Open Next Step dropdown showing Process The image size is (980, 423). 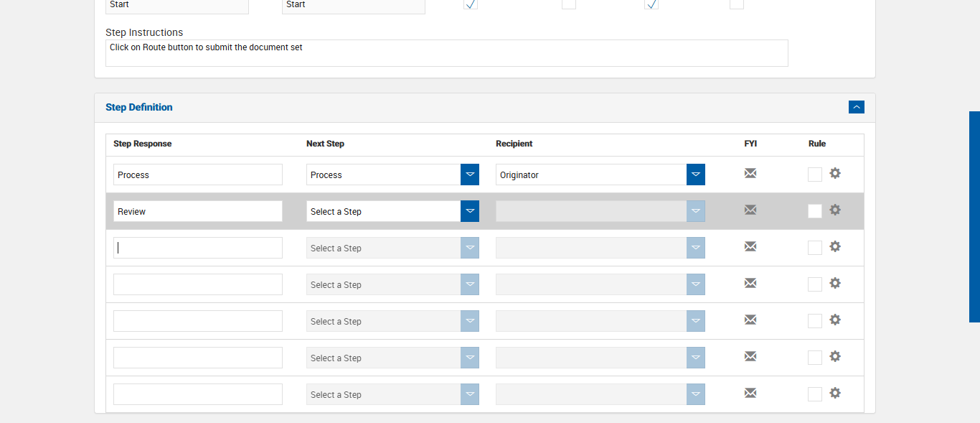pyautogui.click(x=470, y=175)
